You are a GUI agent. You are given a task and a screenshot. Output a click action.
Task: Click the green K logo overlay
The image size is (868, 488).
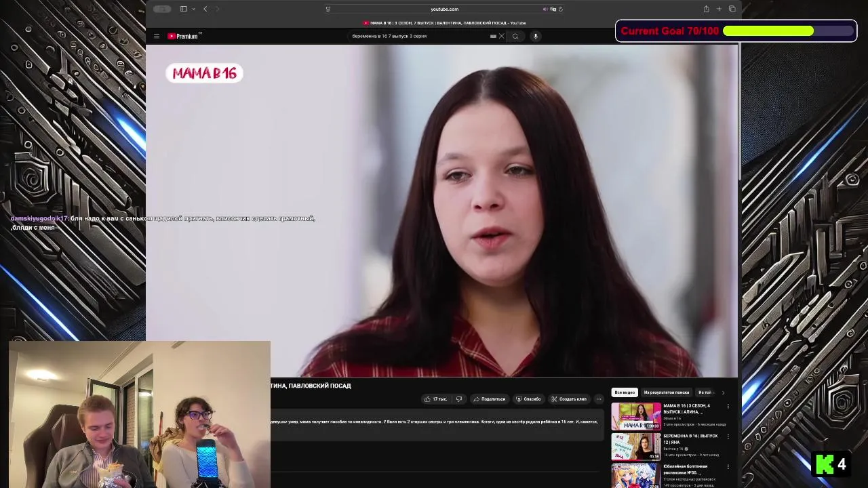coord(825,464)
